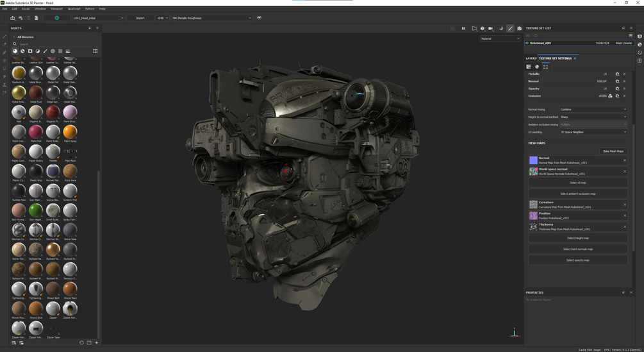Click the Bake Mesh Maps button
The width and height of the screenshot is (644, 352).
click(x=613, y=151)
